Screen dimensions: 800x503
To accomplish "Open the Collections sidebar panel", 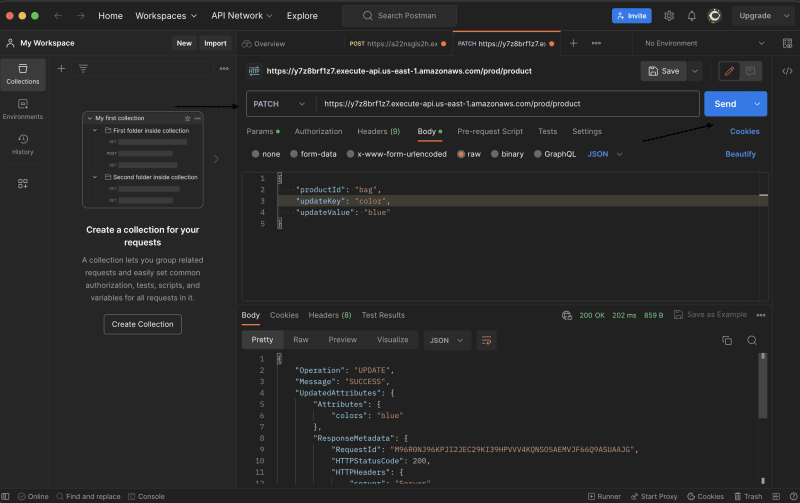I will click(x=22, y=74).
